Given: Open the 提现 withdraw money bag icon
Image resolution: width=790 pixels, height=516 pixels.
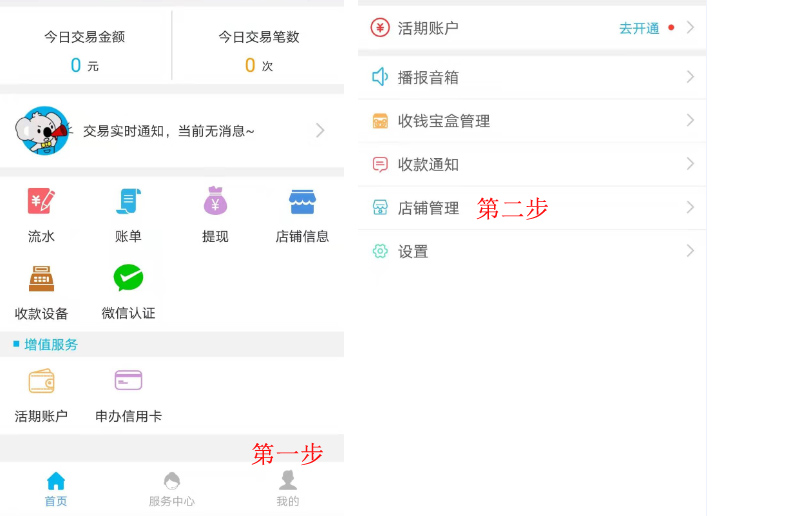Looking at the screenshot, I should point(215,202).
